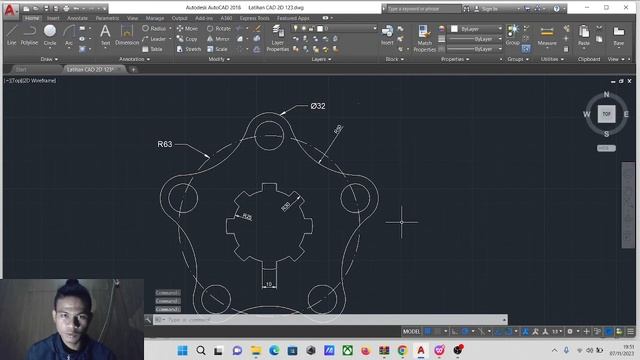
Task: Expand the Draw panel
Action: pos(49,59)
